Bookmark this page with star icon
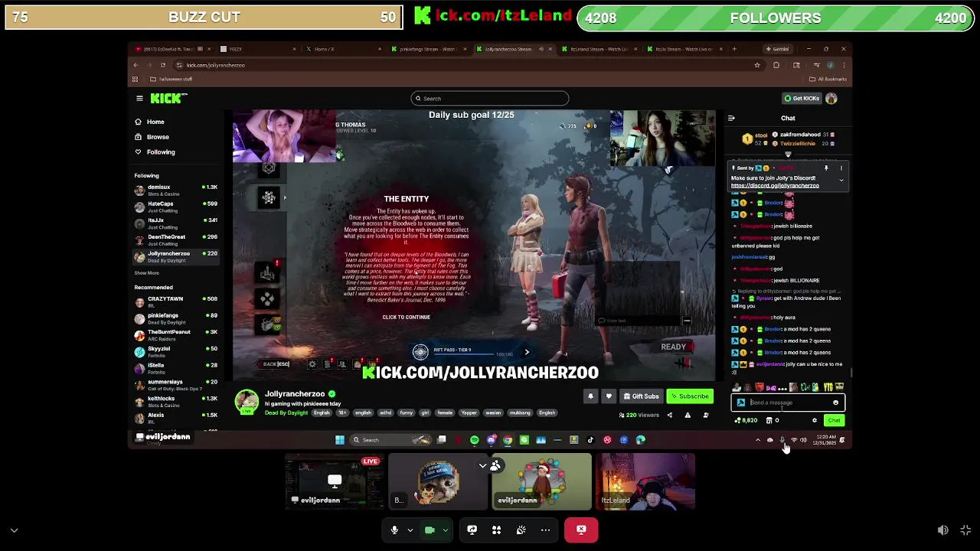This screenshot has width=980, height=551. point(758,65)
